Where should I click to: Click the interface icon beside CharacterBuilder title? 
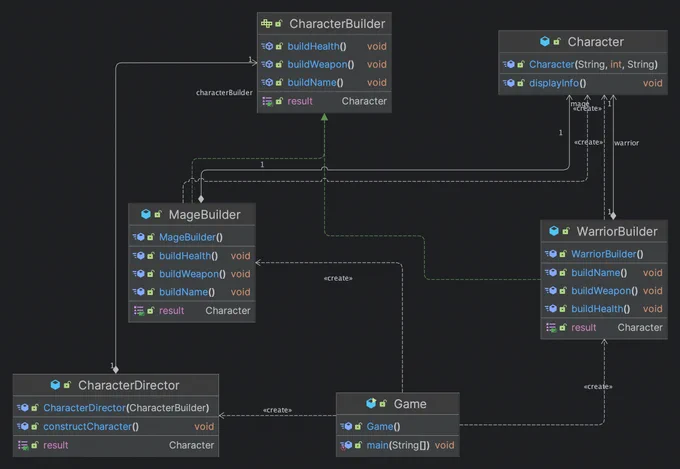click(266, 23)
